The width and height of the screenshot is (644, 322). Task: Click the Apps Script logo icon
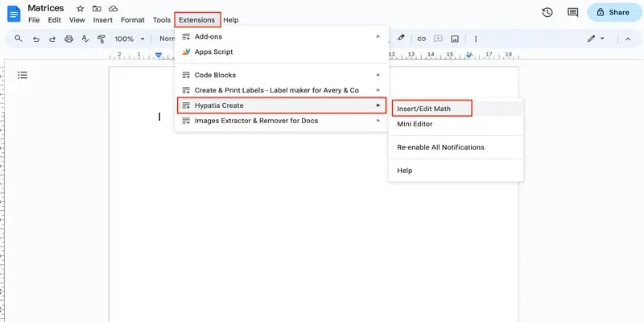187,52
